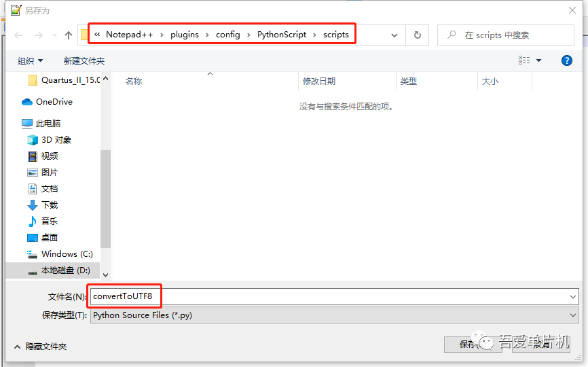This screenshot has height=367, width=588.
Task: Select 此电脑 in navigation pane
Action: pos(41,123)
